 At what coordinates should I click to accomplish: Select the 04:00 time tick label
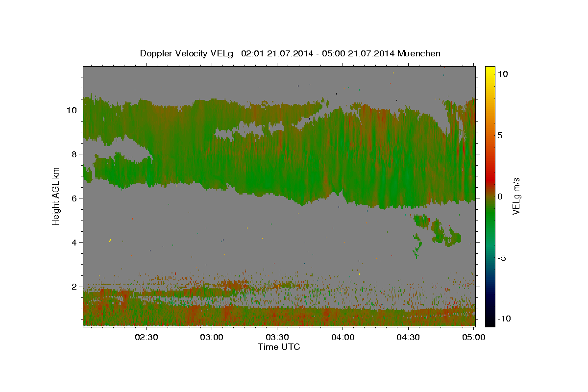(x=343, y=337)
